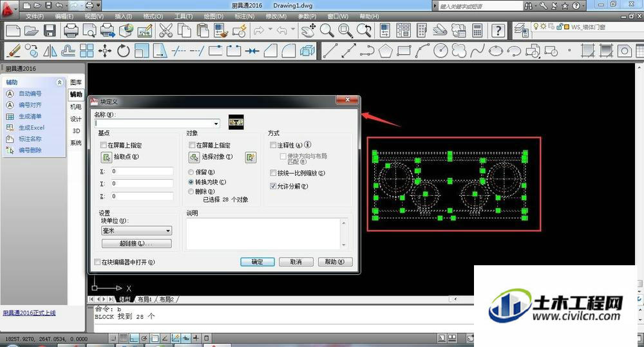This screenshot has width=644, height=347.
Task: Click the New drawing icon in toolbar
Action: [x=13, y=30]
